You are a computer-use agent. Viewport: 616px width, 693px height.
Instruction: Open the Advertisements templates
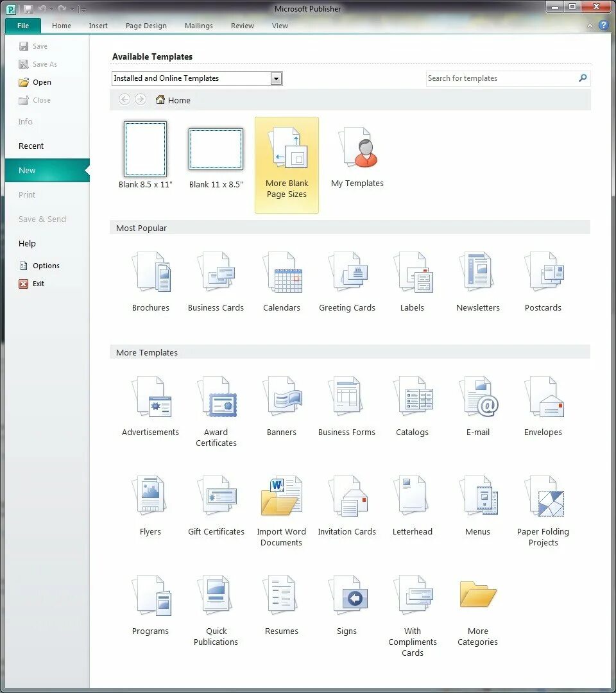click(x=150, y=407)
